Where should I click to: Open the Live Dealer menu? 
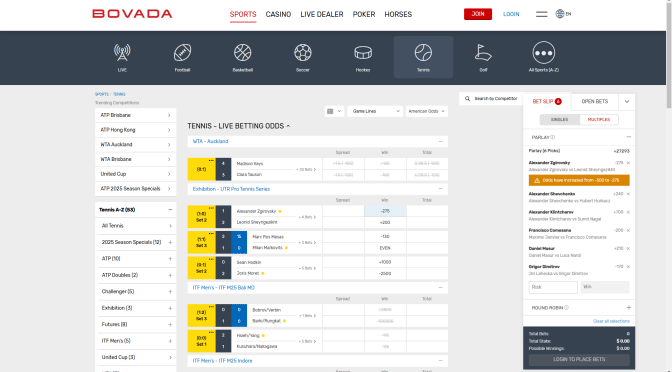tap(322, 15)
